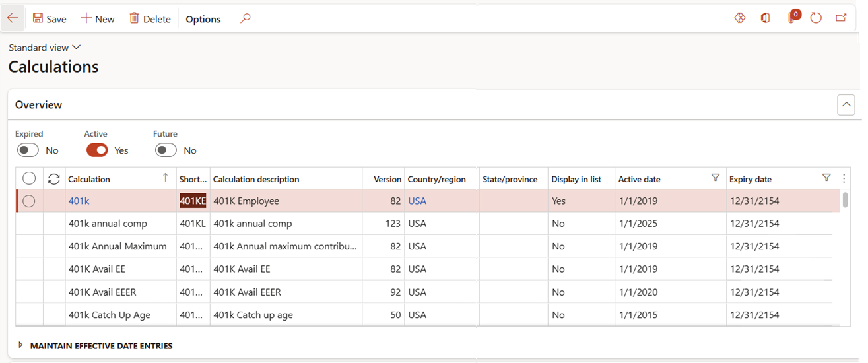This screenshot has height=363, width=868.
Task: Click the Save button
Action: click(x=50, y=18)
